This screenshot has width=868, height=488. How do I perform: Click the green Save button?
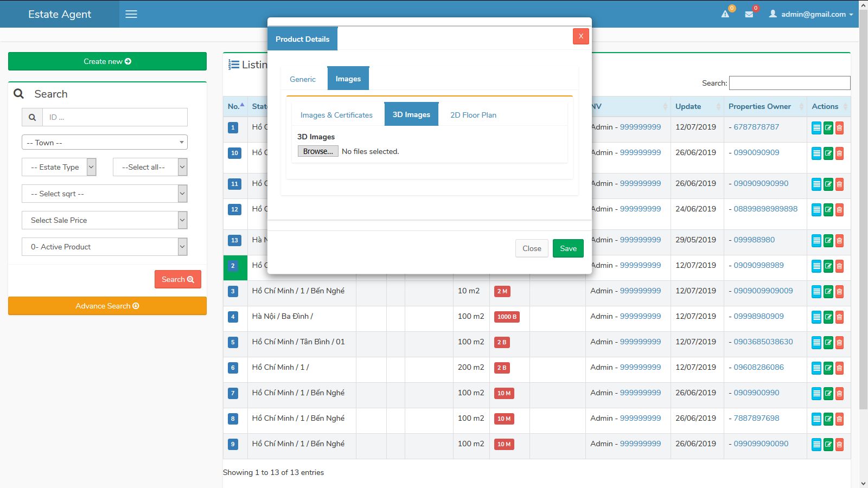[568, 248]
